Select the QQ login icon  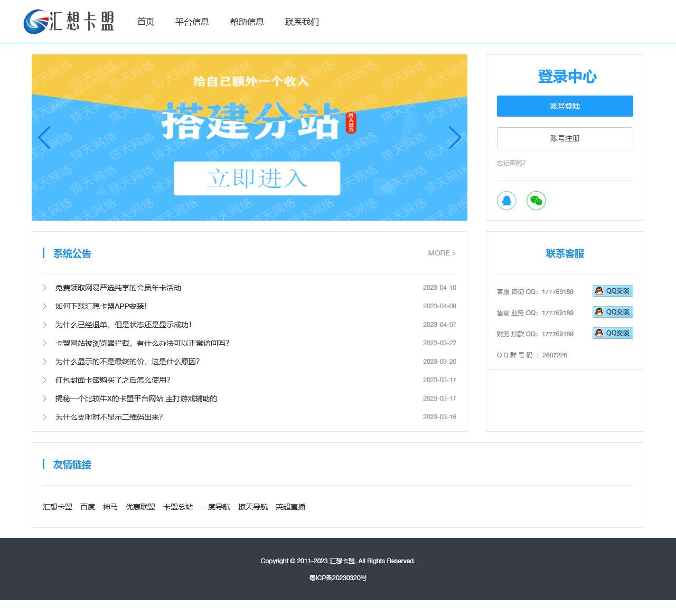(506, 201)
